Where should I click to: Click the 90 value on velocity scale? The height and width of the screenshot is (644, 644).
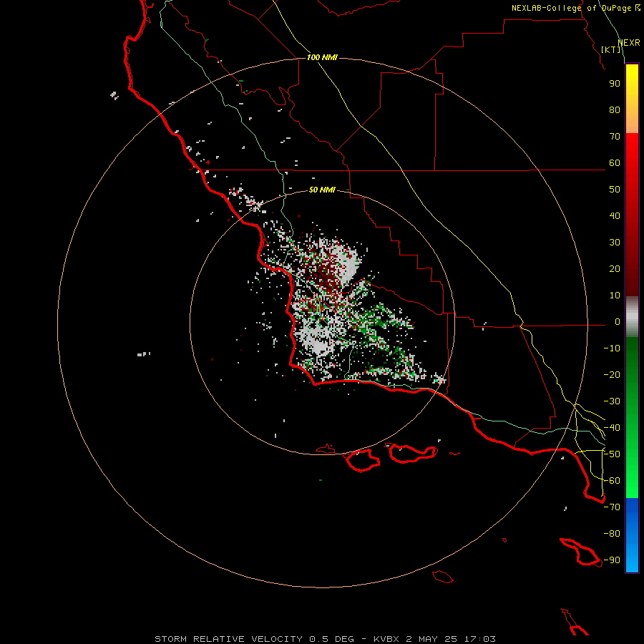615,84
